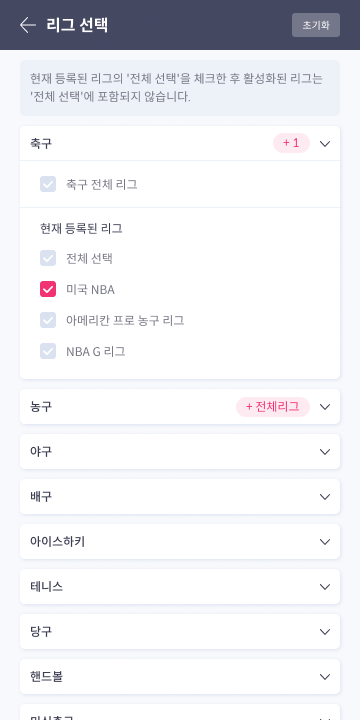Expand the 핸드볼 section chevron
The width and height of the screenshot is (360, 720).
tap(325, 677)
